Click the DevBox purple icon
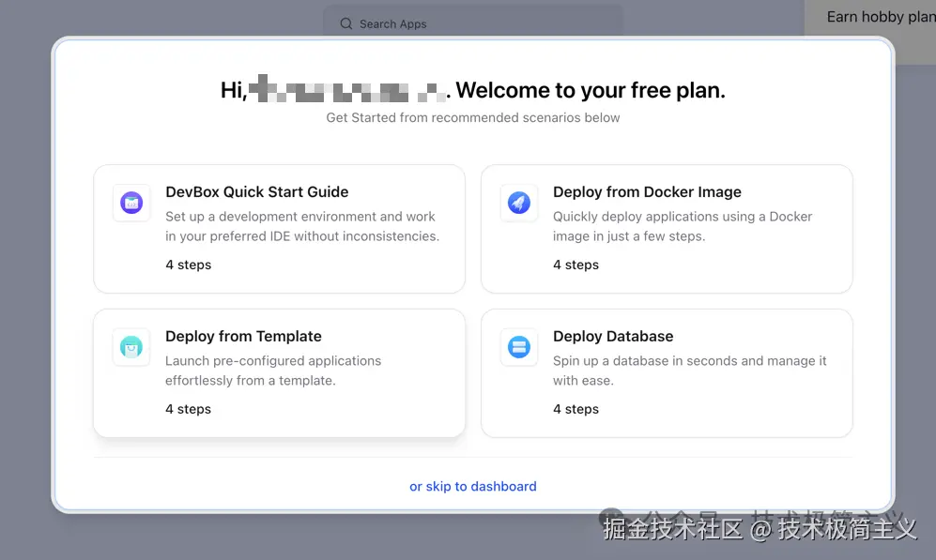This screenshot has height=560, width=936. click(131, 203)
